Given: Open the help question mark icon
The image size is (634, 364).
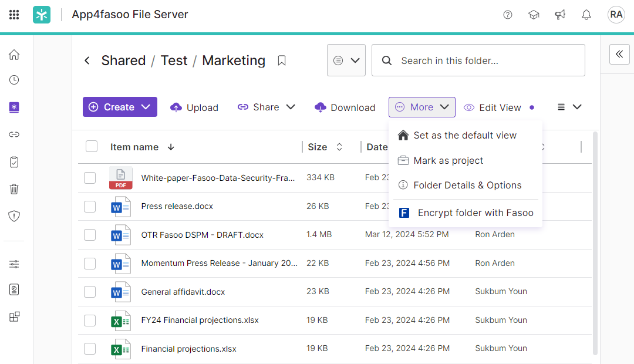Looking at the screenshot, I should point(508,15).
